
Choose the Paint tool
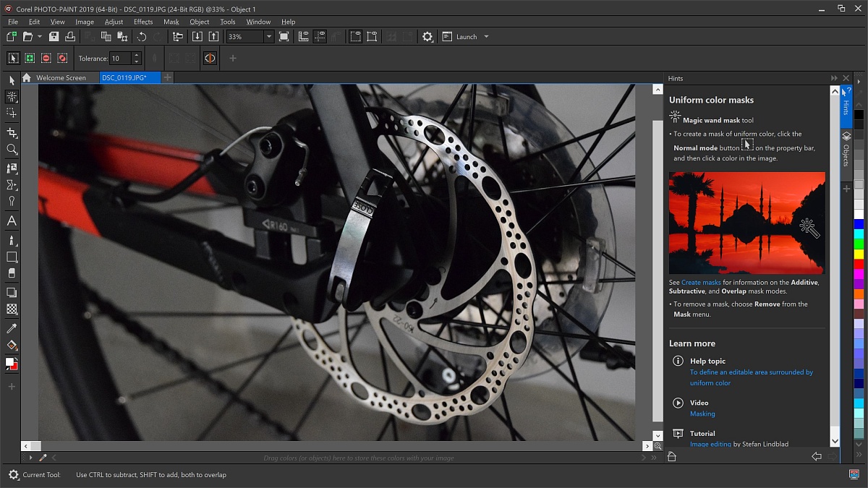click(12, 240)
